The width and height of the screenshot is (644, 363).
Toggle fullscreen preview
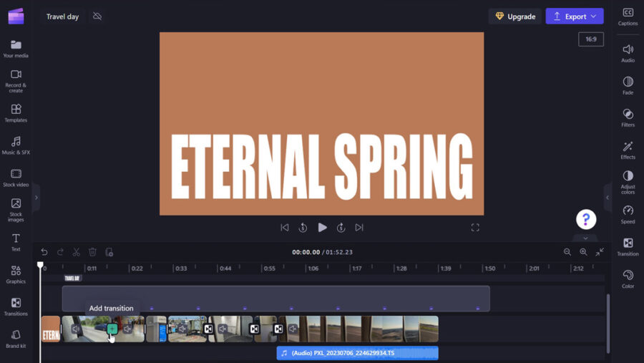(x=475, y=228)
